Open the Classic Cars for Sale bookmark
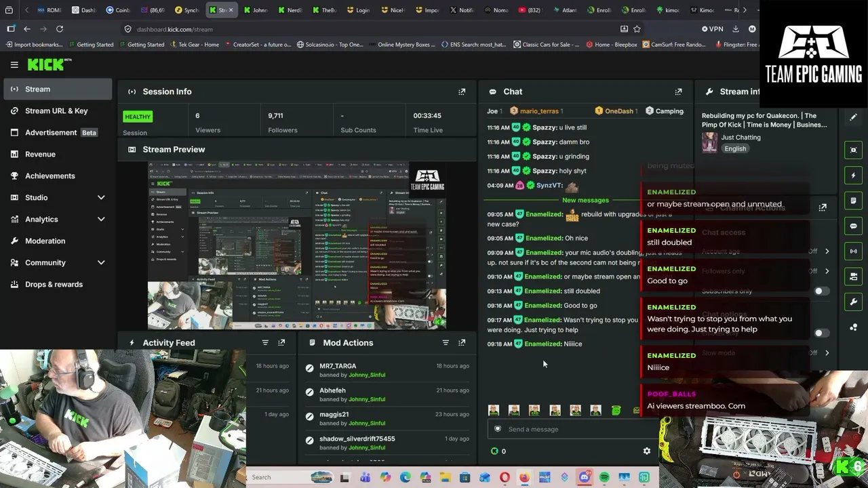868x488 pixels. pos(547,45)
